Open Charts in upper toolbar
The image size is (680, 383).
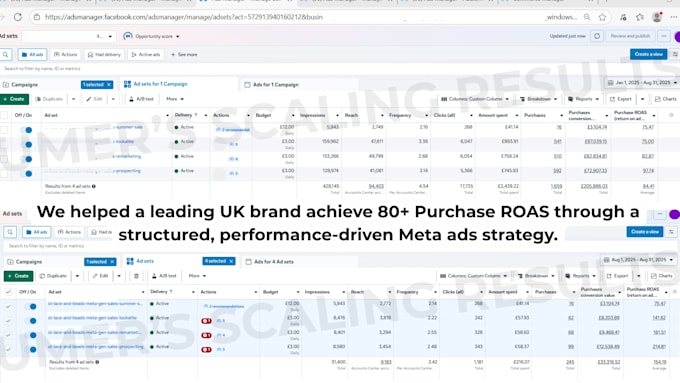click(666, 99)
